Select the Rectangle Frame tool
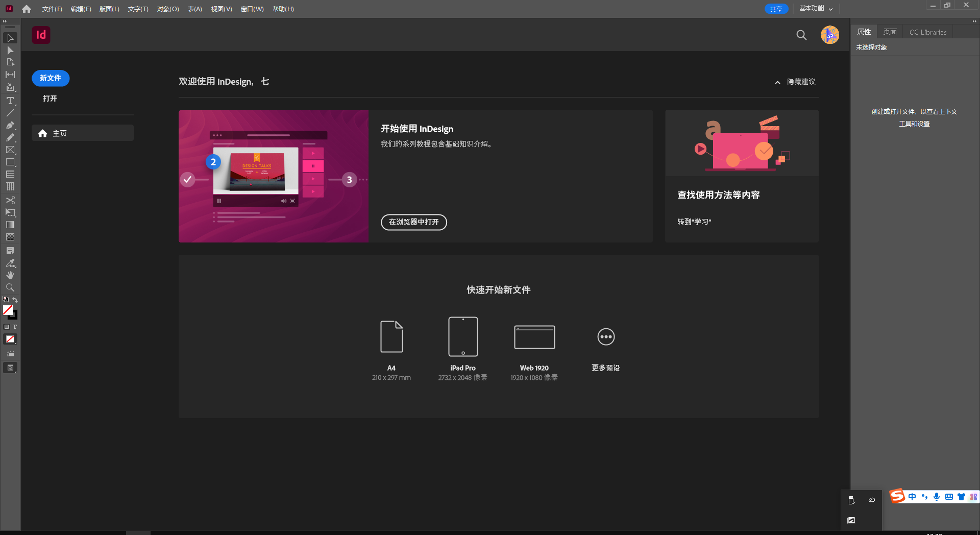This screenshot has height=535, width=980. click(10, 150)
